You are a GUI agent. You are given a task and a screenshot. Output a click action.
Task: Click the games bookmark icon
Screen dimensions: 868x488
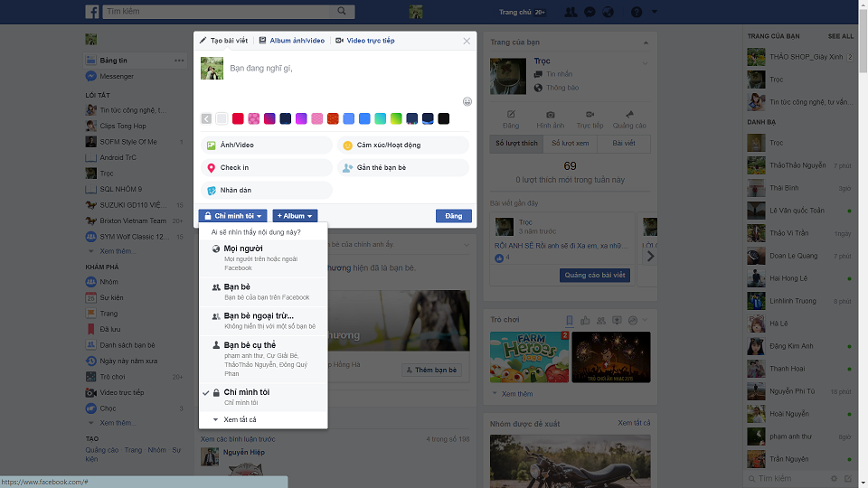tap(569, 320)
